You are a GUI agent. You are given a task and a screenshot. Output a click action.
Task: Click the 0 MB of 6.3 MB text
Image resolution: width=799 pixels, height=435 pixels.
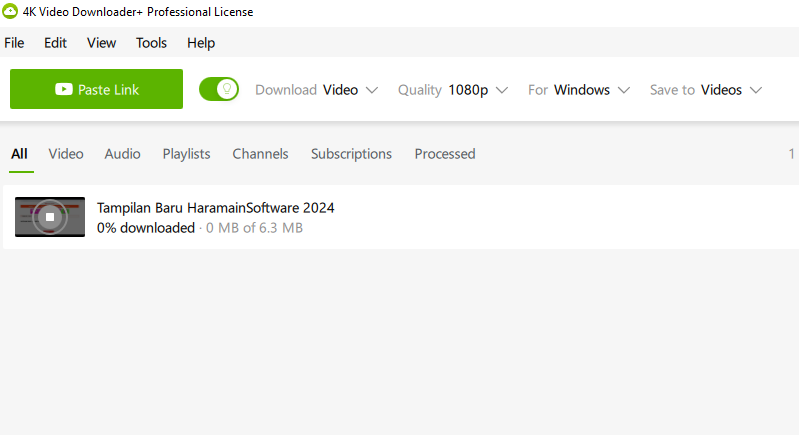click(x=254, y=228)
